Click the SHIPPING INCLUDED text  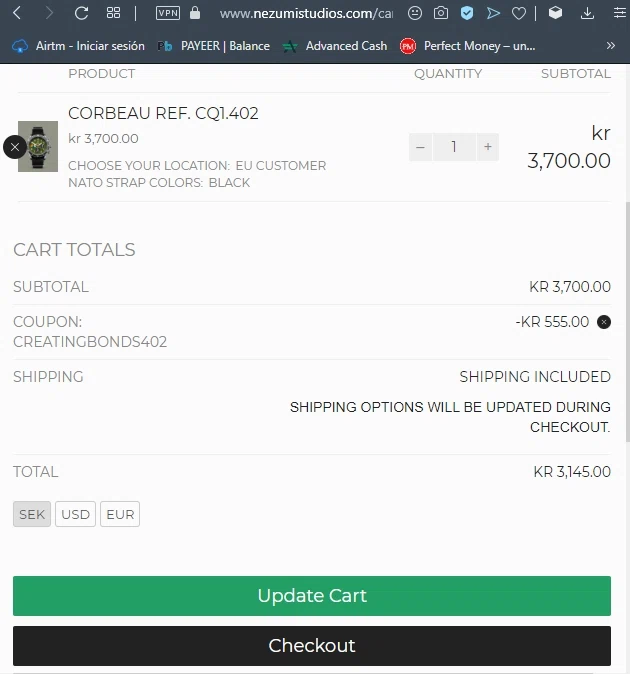[x=535, y=377]
